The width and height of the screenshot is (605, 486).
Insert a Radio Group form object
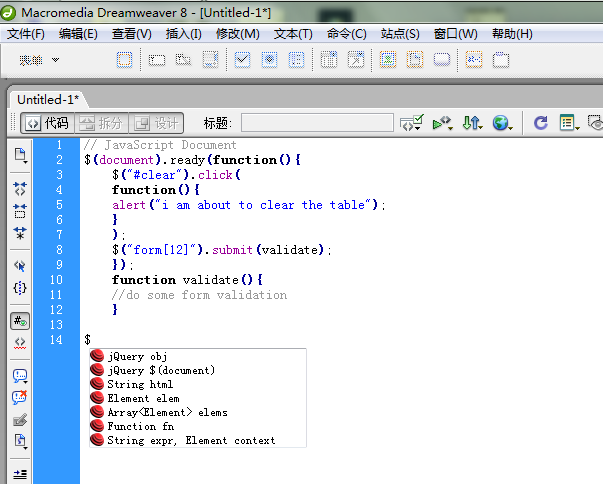[x=296, y=60]
